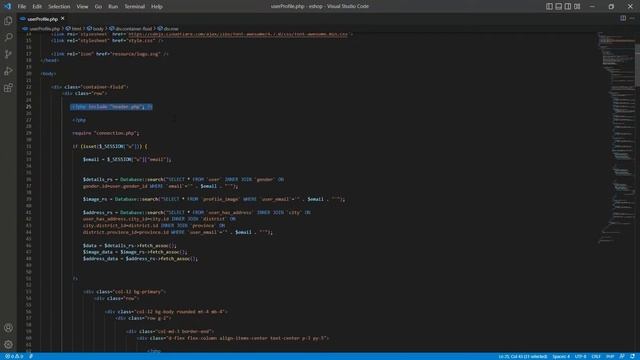The image size is (640, 360).
Task: Open the editor More Actions menu
Action: [x=632, y=18]
